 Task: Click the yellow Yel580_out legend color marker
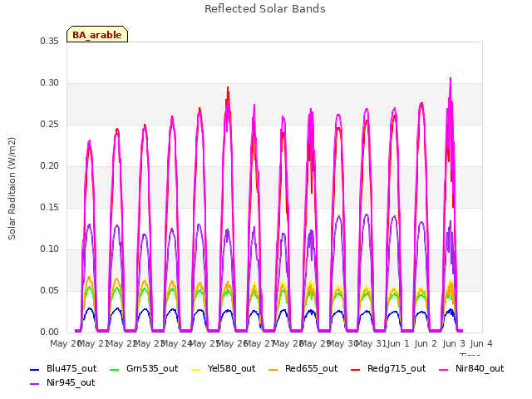[x=196, y=369]
